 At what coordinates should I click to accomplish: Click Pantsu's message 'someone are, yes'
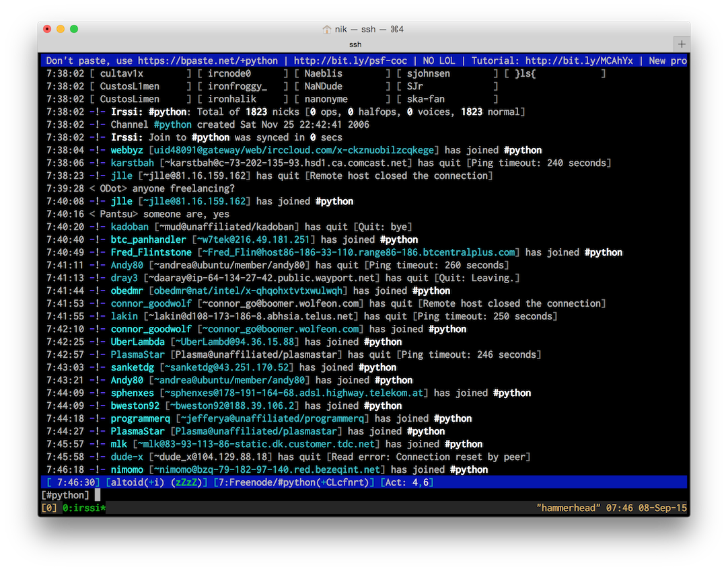tap(186, 214)
